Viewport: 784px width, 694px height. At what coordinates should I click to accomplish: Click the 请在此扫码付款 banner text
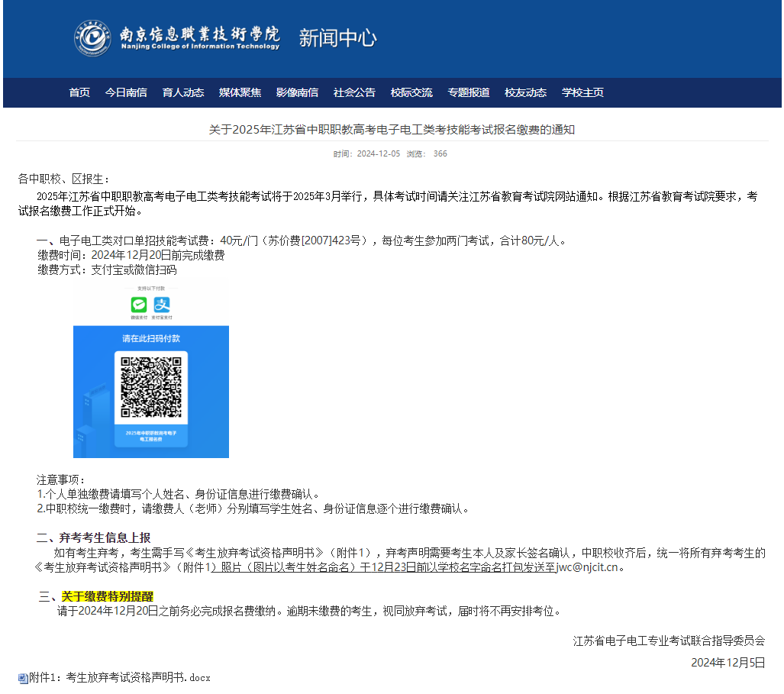151,338
